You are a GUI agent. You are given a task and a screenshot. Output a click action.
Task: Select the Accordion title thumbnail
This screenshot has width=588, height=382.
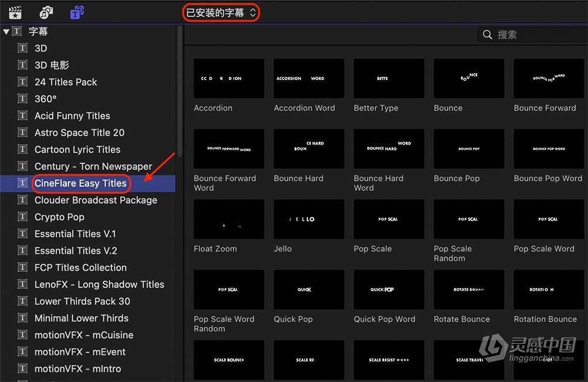click(x=229, y=78)
